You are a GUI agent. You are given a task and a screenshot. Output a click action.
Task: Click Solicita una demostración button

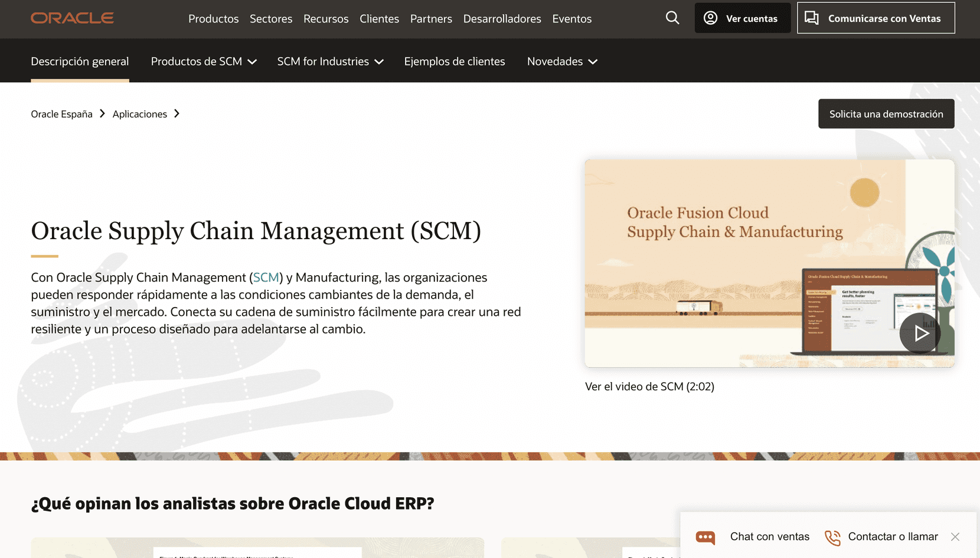[886, 113]
